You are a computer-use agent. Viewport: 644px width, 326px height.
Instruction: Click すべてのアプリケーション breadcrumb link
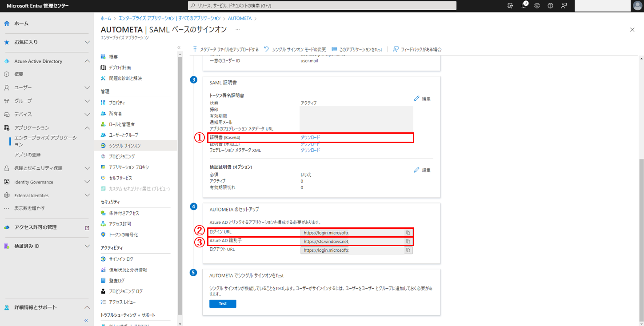coord(200,18)
